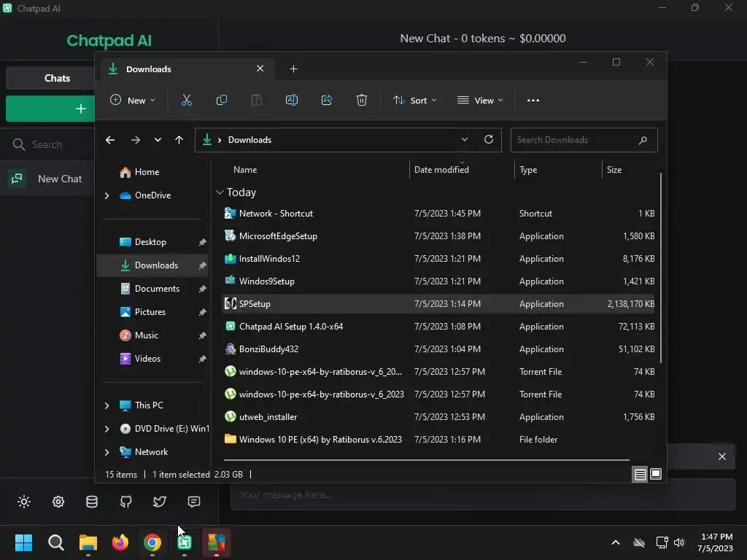The image size is (747, 560).
Task: Open the View dropdown
Action: 480,101
